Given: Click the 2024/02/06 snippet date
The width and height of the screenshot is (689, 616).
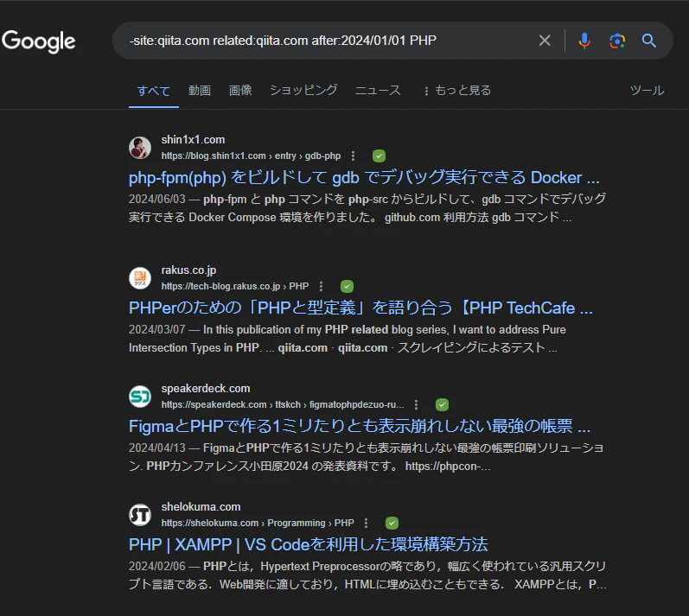Looking at the screenshot, I should 157,566.
